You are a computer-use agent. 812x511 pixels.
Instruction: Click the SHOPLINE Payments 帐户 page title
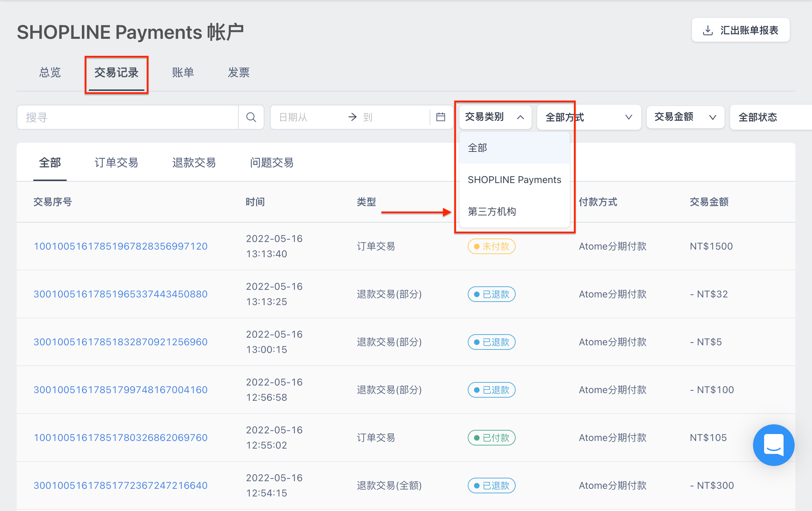click(x=130, y=32)
